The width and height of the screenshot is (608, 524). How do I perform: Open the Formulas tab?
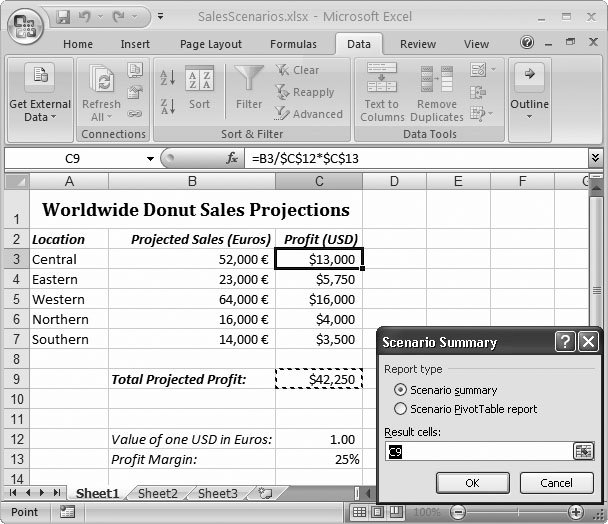[293, 44]
